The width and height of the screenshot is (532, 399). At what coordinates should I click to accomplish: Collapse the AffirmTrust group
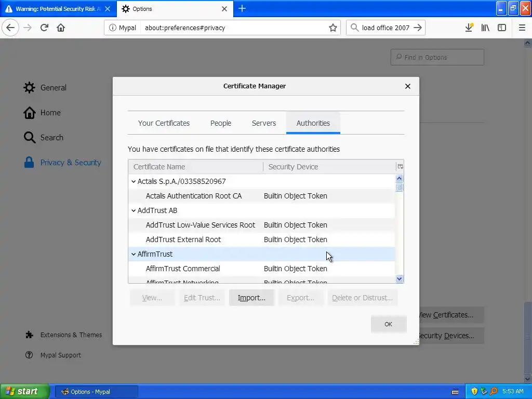pos(134,254)
